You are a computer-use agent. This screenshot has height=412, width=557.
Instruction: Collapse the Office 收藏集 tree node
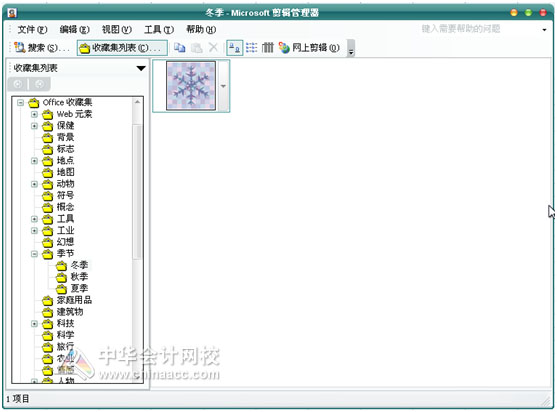click(x=21, y=103)
